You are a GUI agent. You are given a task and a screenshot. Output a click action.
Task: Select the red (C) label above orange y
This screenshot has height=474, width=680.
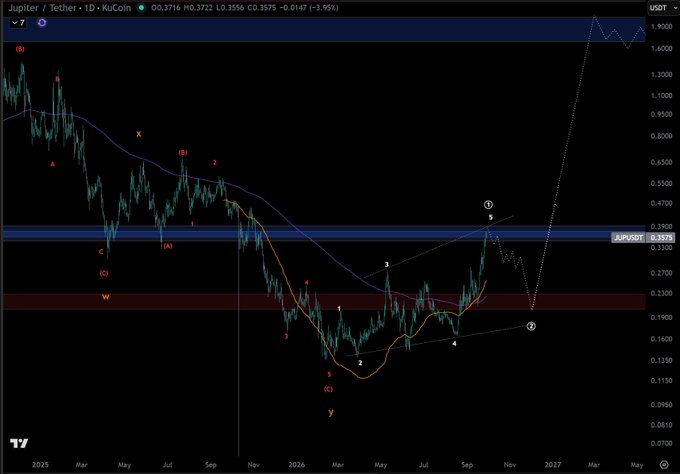(x=328, y=389)
